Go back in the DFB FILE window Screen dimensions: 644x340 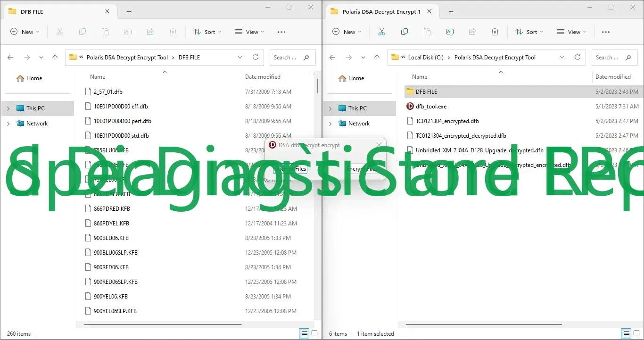[x=10, y=58]
